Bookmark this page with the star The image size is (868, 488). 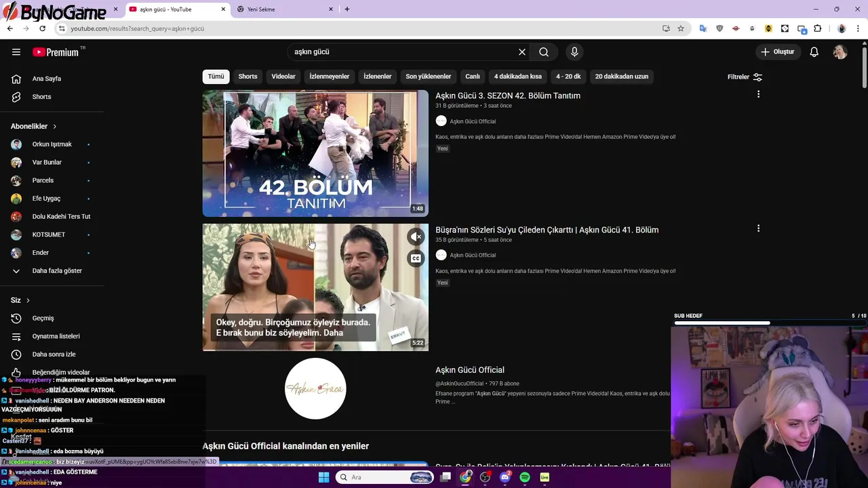point(681,28)
